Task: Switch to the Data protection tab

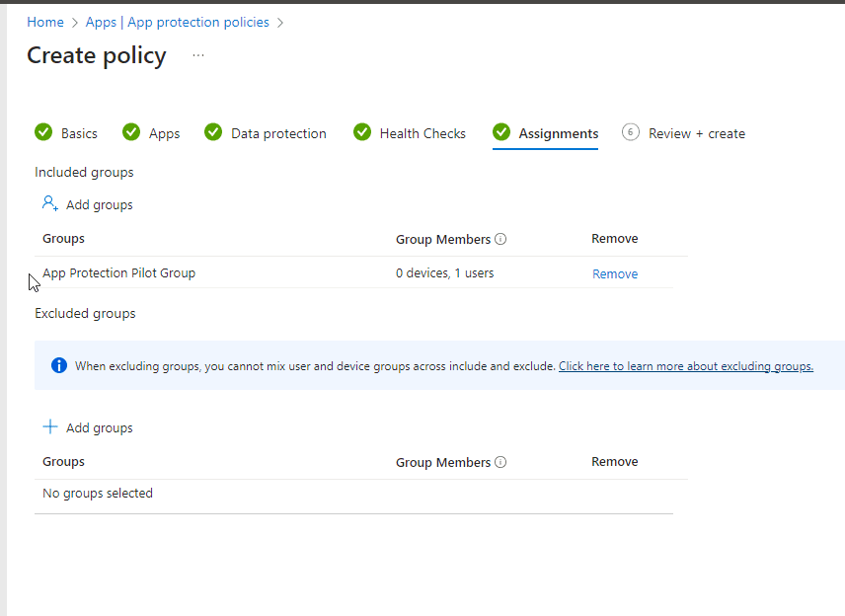Action: click(277, 132)
